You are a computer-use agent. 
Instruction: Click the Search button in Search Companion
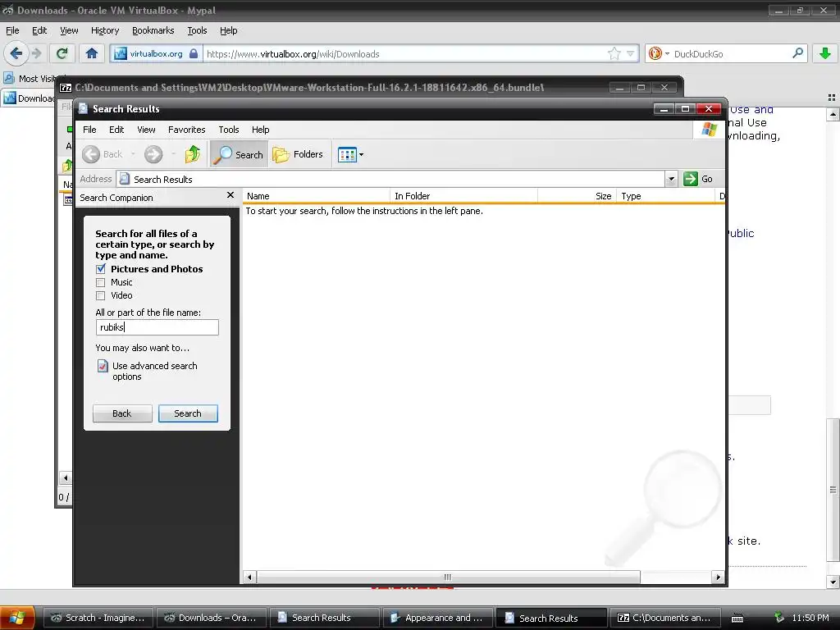coord(188,413)
